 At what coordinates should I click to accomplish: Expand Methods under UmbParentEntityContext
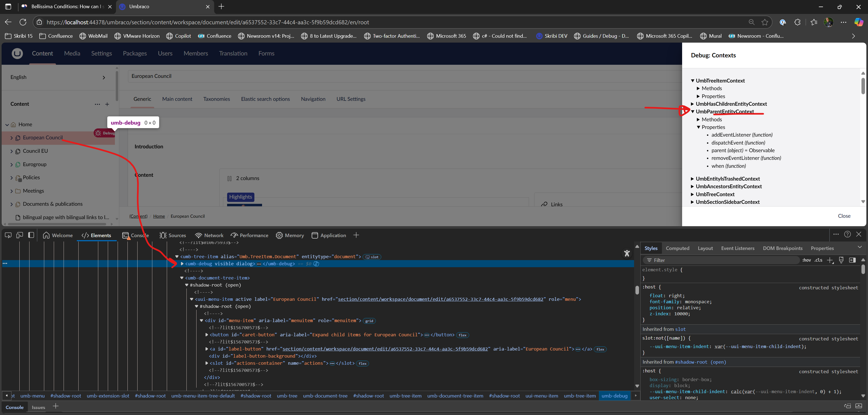pyautogui.click(x=698, y=119)
